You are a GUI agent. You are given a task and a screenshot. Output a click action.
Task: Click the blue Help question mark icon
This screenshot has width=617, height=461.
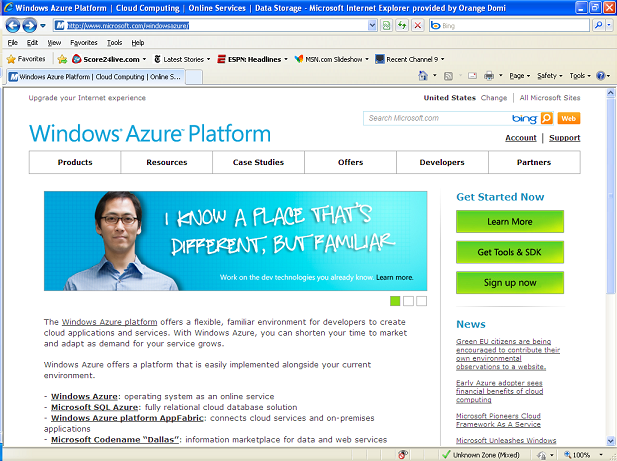600,76
